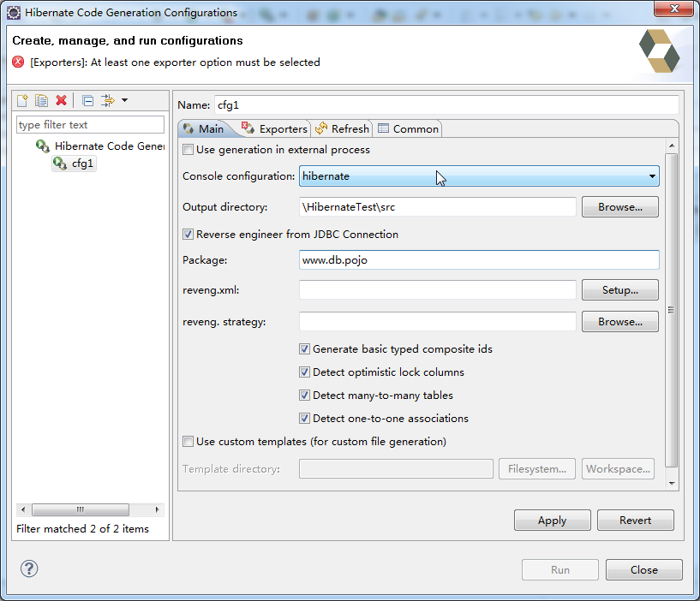This screenshot has width=700, height=601.
Task: Open the filter menu dropdown arrow
Action: (x=124, y=100)
